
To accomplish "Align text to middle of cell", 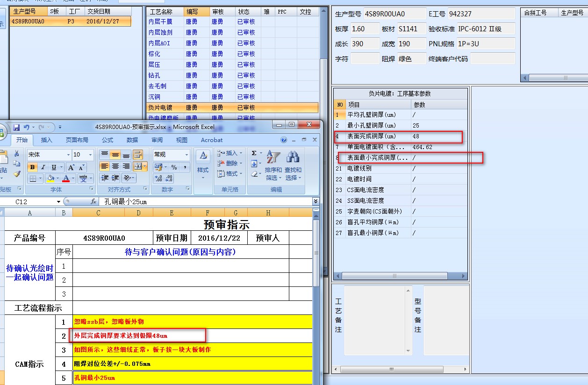I will coord(115,154).
